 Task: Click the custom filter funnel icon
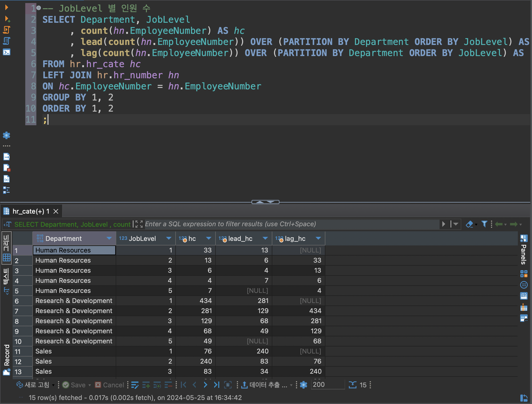click(484, 224)
